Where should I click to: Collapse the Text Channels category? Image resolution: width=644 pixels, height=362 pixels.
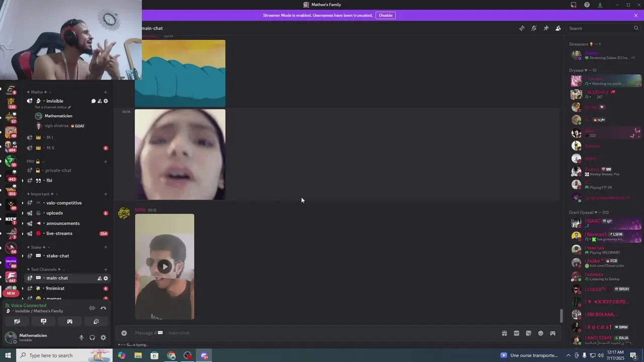(x=46, y=269)
